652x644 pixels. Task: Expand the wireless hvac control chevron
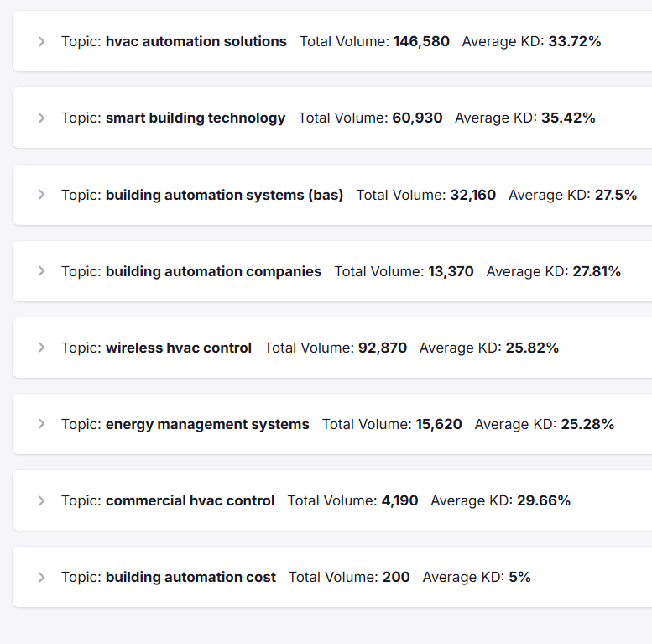tap(41, 348)
